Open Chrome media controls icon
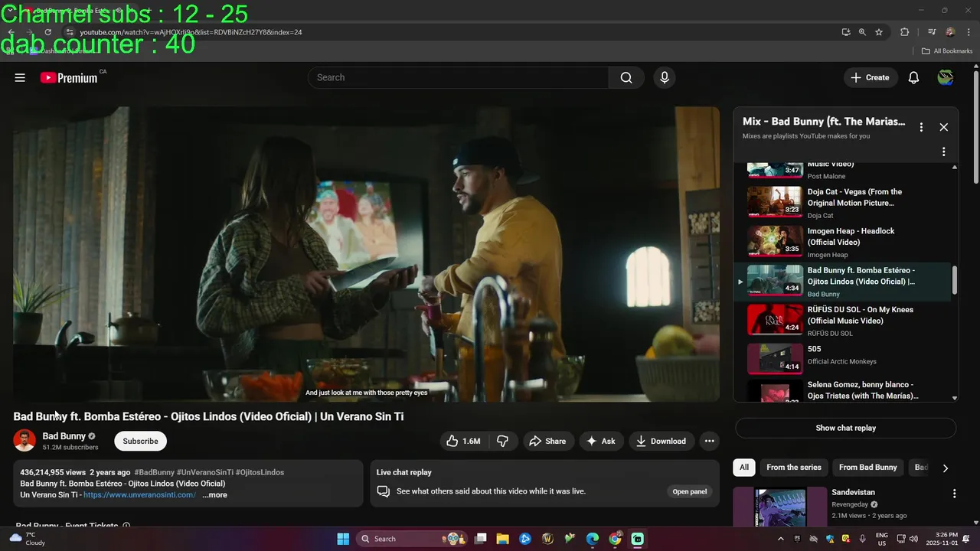Viewport: 980px width, 551px height. pos(932,32)
